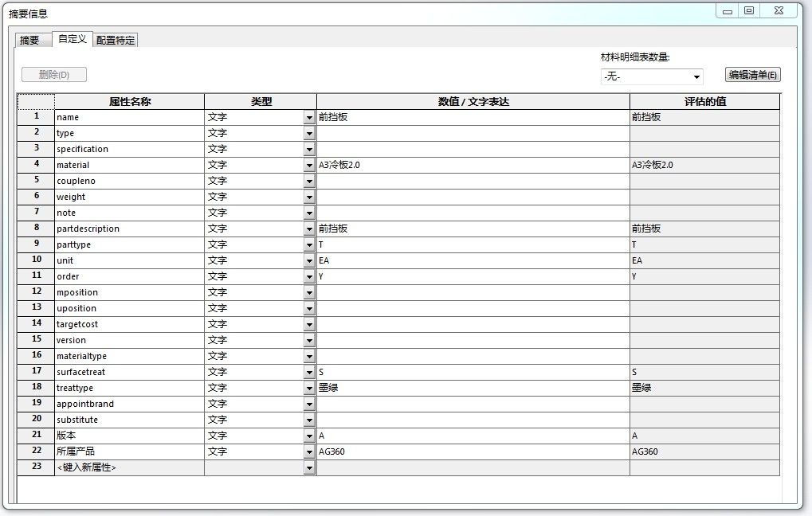Image resolution: width=812 pixels, height=516 pixels.
Task: Maximize the 摘要信息 dialog window
Action: 749,10
